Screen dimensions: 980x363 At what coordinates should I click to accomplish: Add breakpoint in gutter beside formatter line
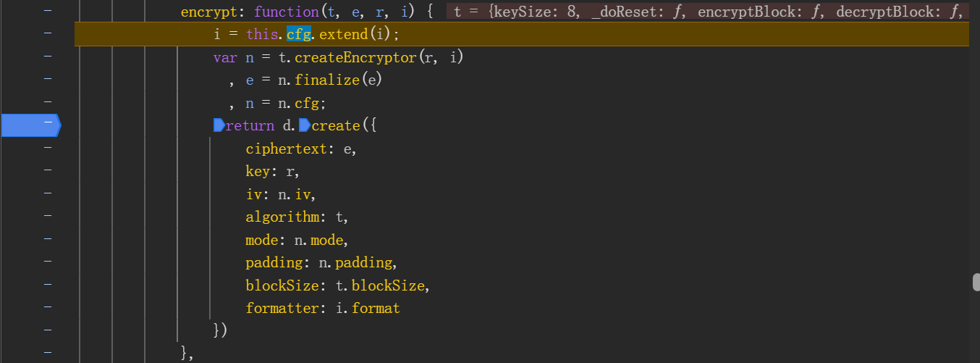pos(48,307)
